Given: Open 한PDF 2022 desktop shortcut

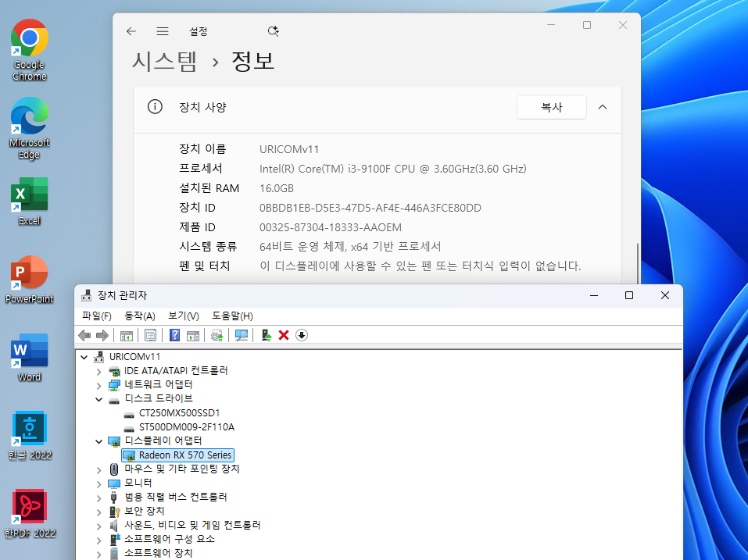Looking at the screenshot, I should click(x=29, y=514).
